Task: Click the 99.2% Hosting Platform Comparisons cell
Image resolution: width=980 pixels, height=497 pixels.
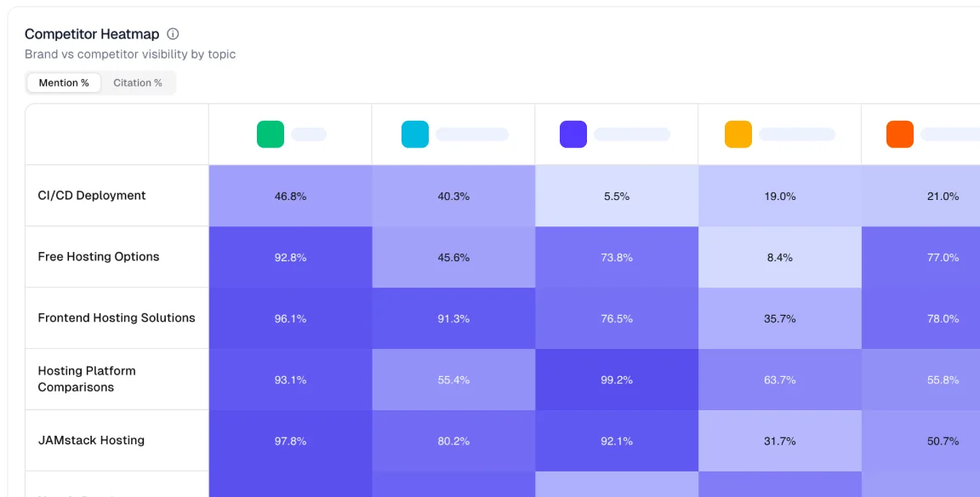Action: 616,379
